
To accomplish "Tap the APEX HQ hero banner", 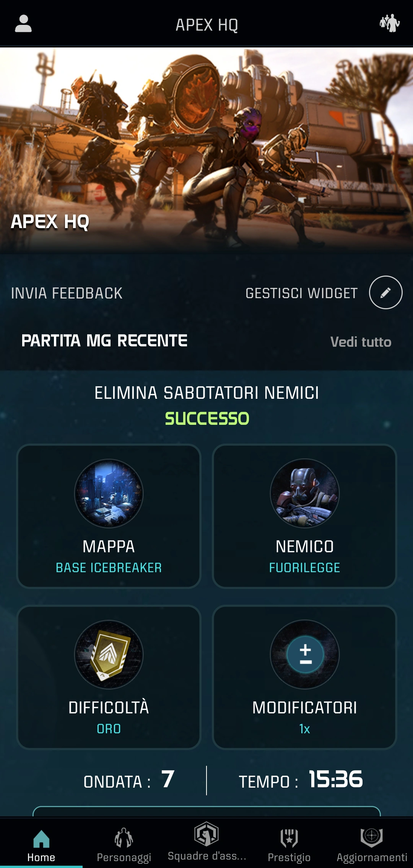I will (x=206, y=150).
